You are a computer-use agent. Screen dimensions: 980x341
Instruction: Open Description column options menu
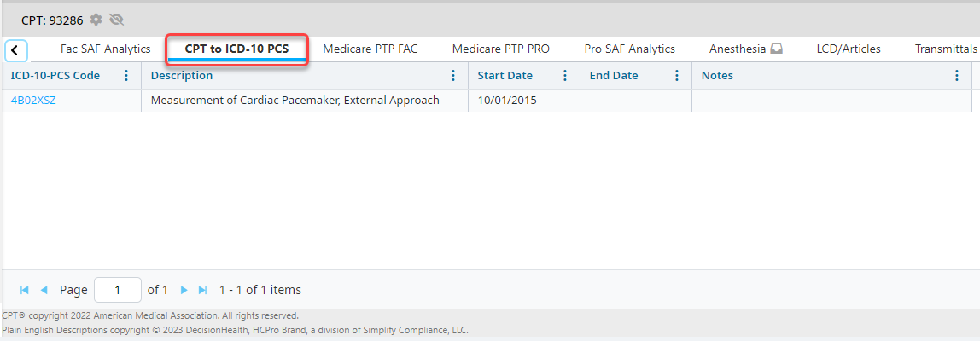453,76
